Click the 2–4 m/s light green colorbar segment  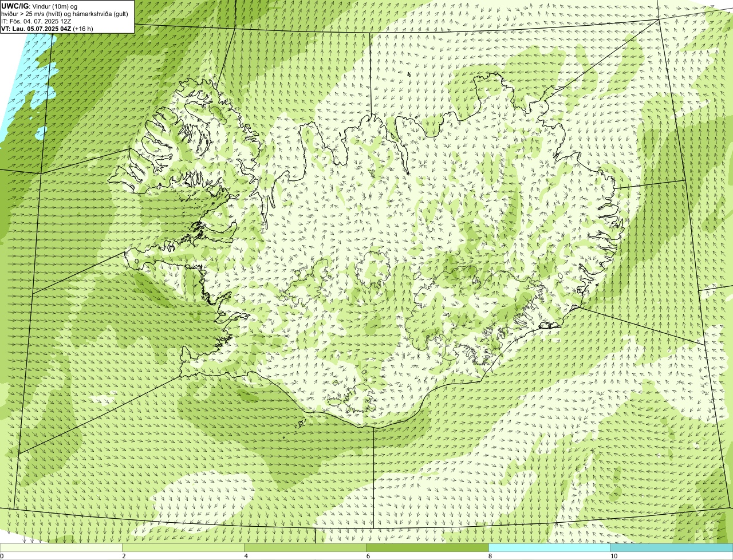(183, 548)
